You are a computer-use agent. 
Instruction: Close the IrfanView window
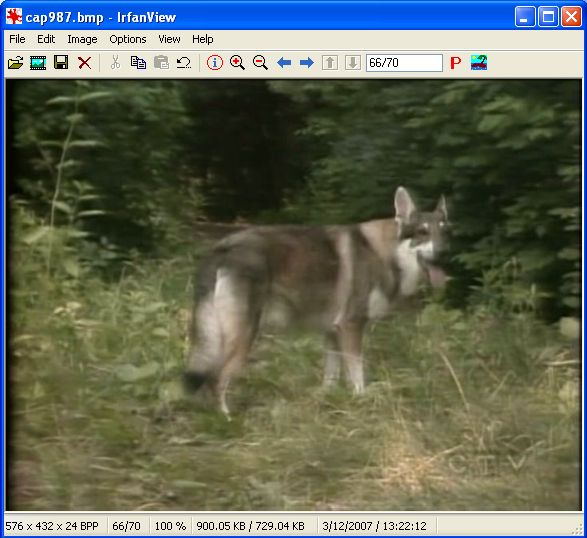point(571,17)
